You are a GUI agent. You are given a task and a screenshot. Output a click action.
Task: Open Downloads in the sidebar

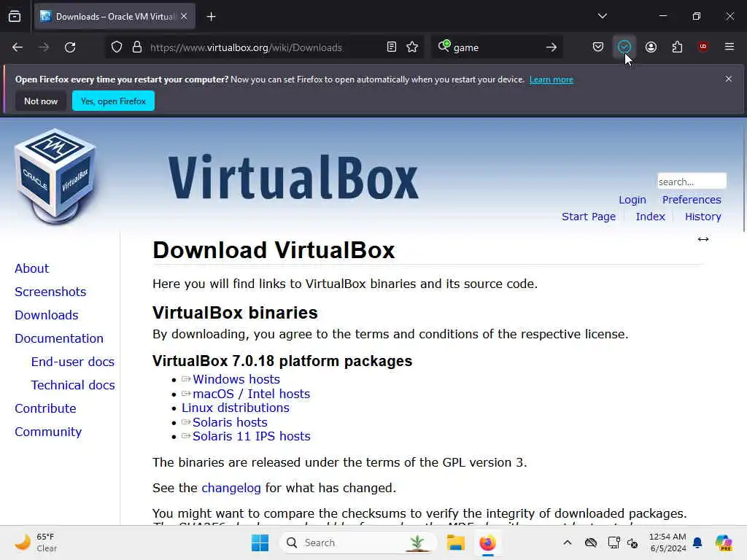[x=47, y=315]
